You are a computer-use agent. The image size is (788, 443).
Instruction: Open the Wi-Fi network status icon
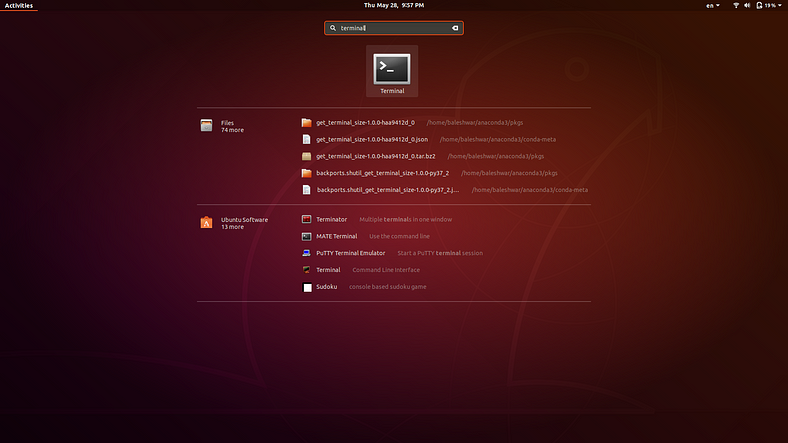coord(736,6)
